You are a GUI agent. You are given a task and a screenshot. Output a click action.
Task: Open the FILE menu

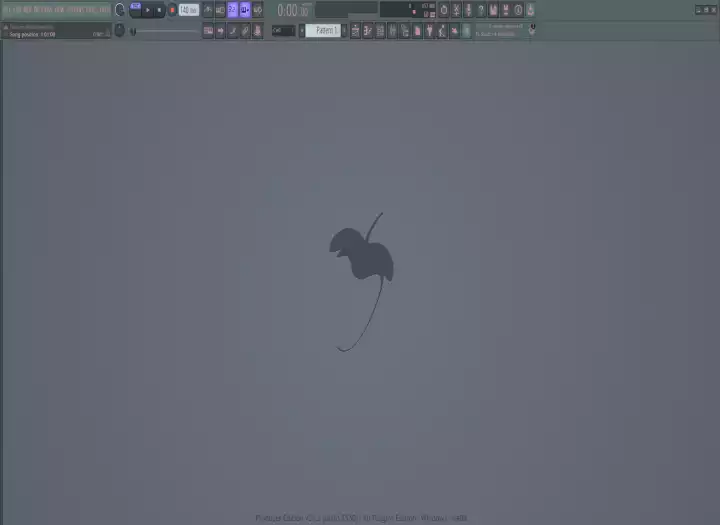[x=7, y=9]
